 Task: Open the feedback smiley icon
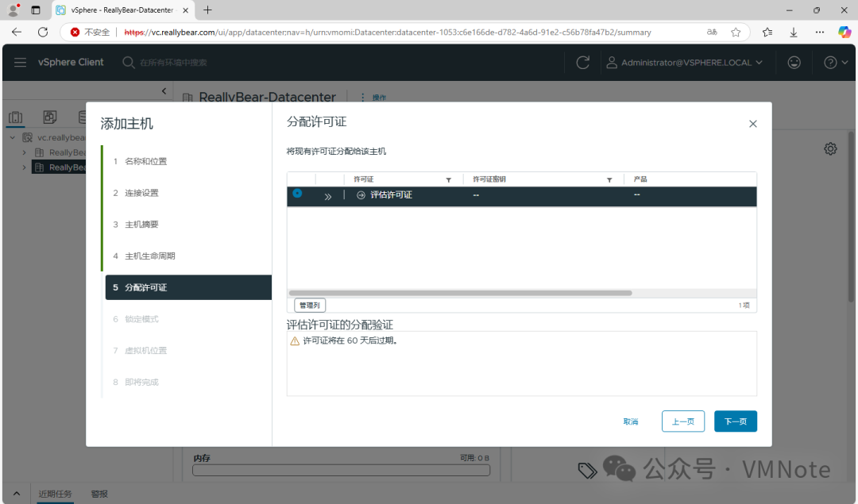(x=794, y=63)
